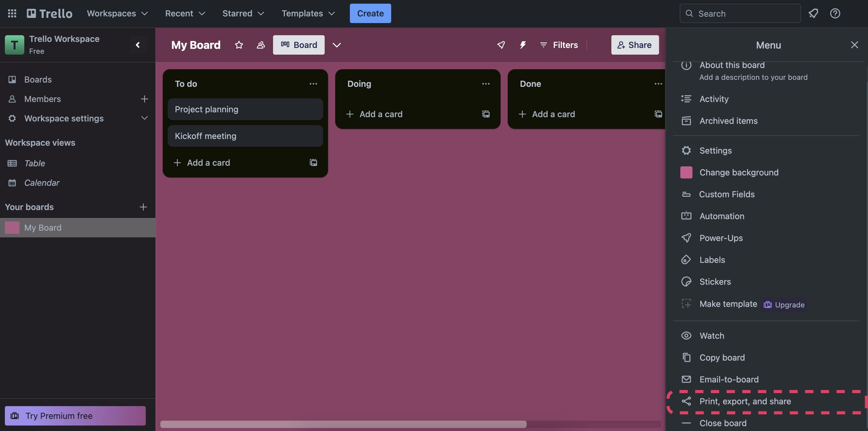Click the Trello logo
The width and height of the screenshot is (868, 431).
pos(49,13)
